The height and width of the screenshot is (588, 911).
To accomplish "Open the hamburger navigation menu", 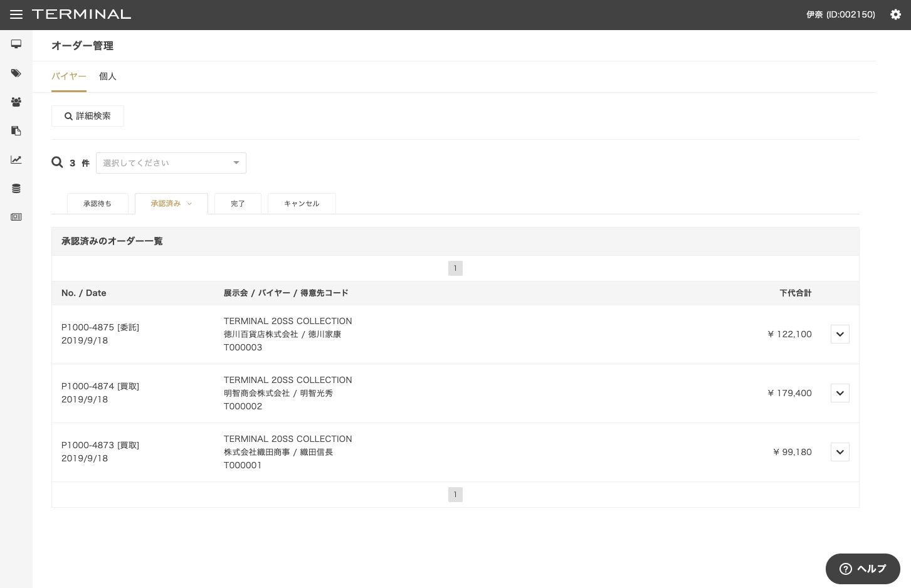I will 16,14.
